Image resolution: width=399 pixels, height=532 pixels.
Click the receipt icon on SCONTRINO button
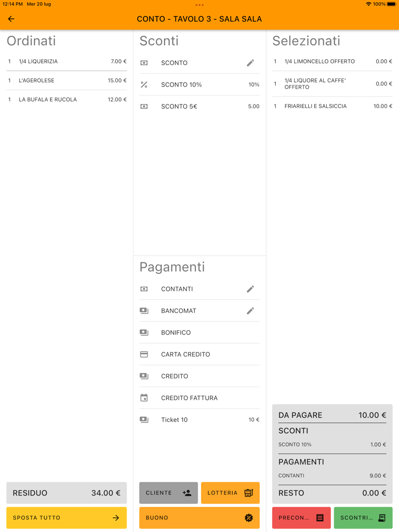pos(382,517)
